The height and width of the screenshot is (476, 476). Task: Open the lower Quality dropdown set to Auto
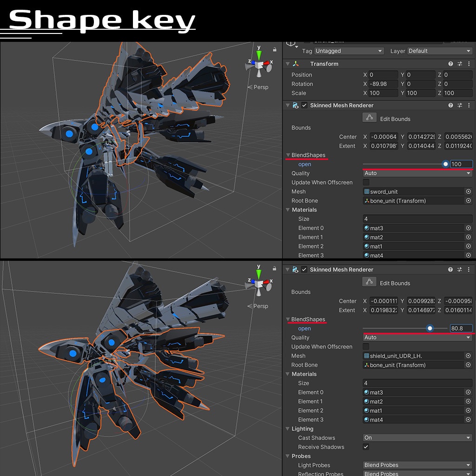click(417, 337)
